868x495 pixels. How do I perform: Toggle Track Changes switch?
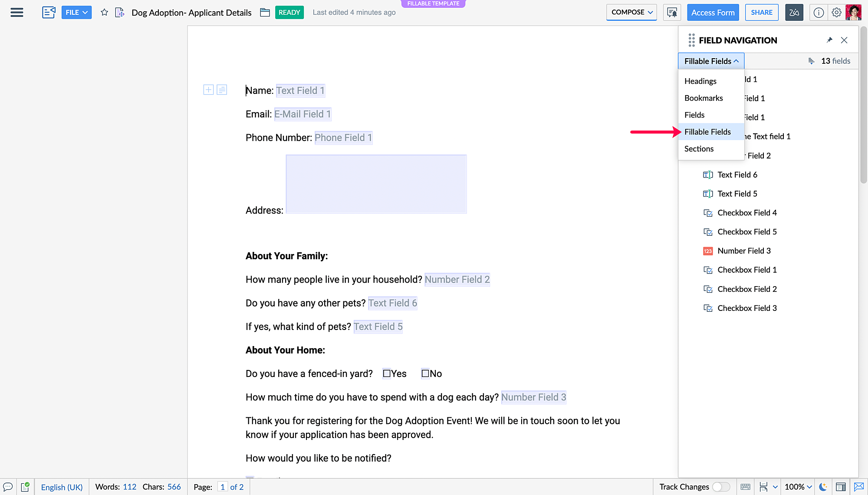point(721,487)
